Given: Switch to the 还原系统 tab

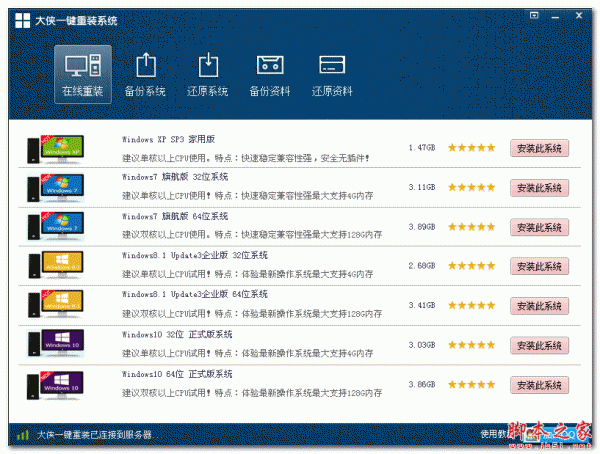Looking at the screenshot, I should [207, 75].
